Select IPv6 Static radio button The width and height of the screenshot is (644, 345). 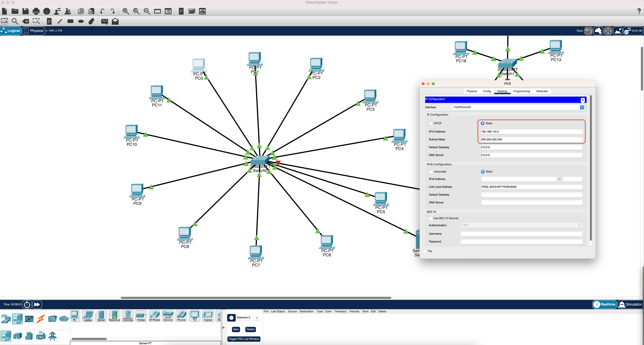click(x=483, y=172)
